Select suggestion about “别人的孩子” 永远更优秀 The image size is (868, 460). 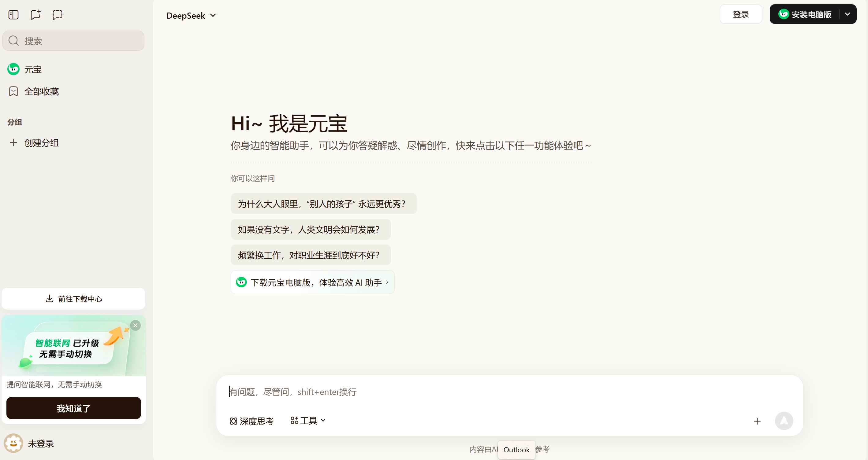click(x=323, y=204)
